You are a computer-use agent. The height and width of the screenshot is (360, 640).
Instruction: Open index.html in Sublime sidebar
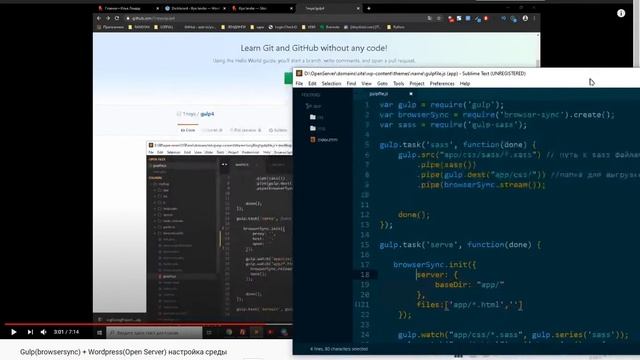click(324, 140)
